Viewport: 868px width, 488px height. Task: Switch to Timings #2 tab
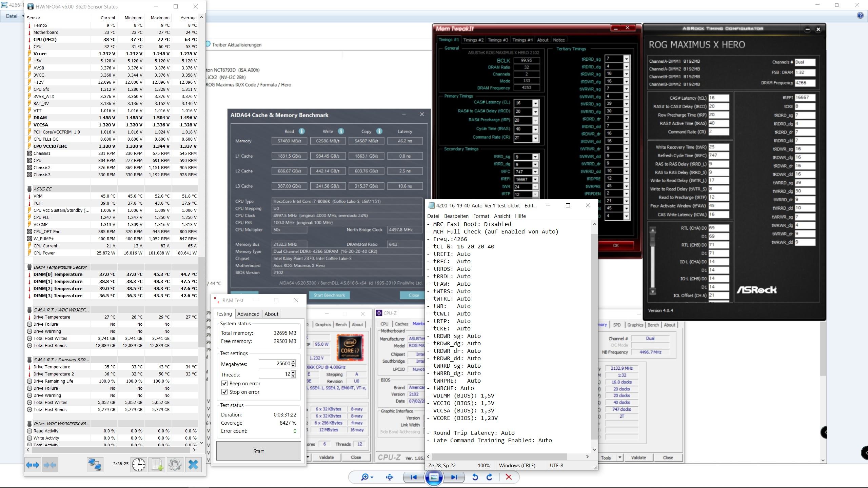(473, 40)
